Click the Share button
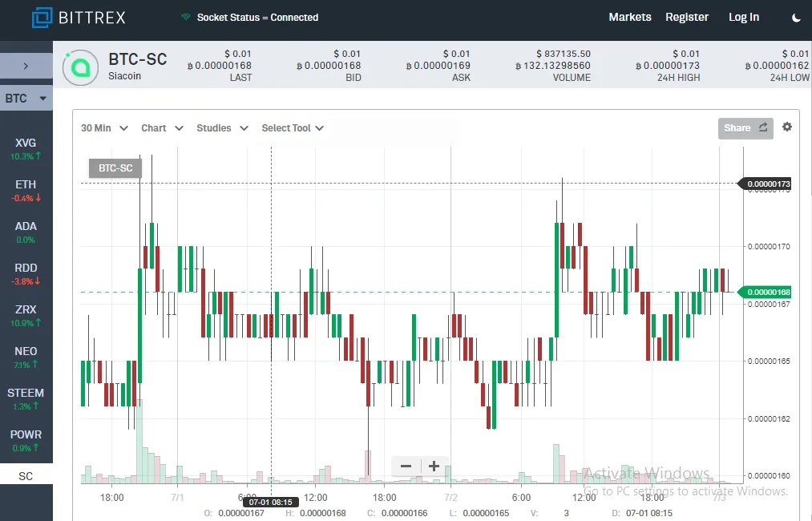 coord(745,128)
